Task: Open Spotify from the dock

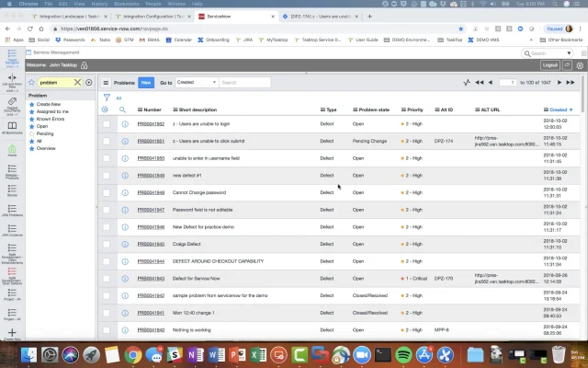Action: point(403,355)
